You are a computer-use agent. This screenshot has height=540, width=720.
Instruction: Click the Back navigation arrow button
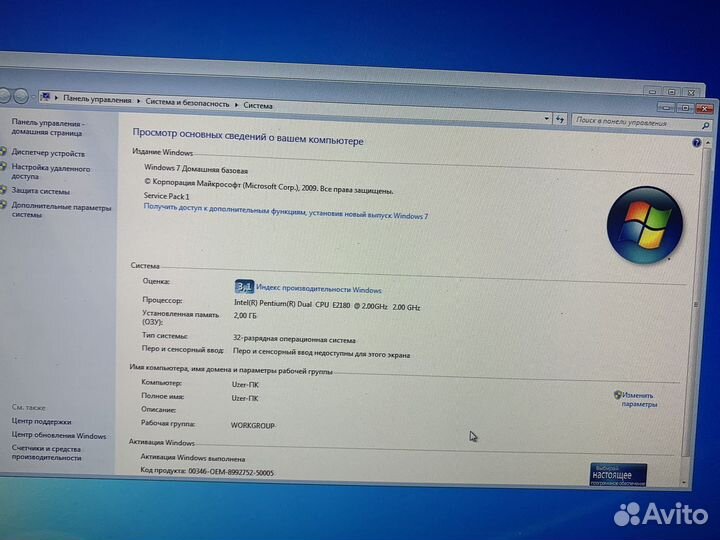pos(4,95)
